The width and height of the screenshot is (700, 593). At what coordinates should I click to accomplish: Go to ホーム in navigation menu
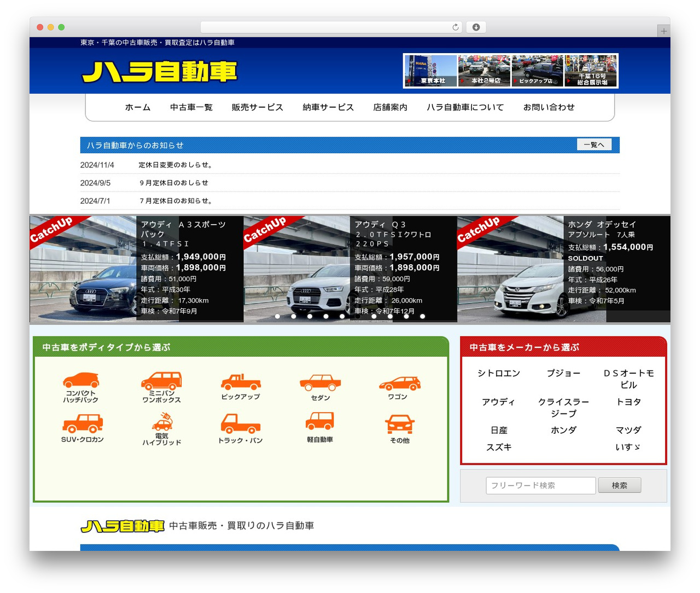coord(138,107)
